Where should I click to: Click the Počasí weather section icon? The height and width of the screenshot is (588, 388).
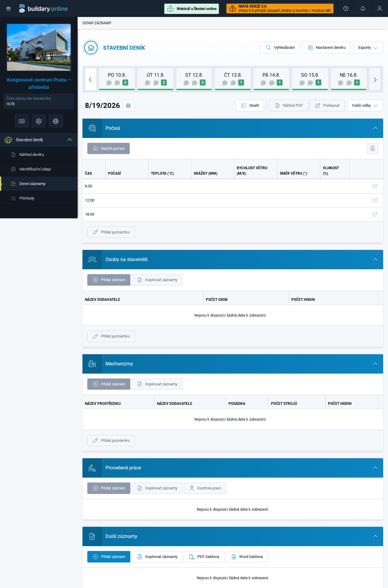[x=92, y=128]
